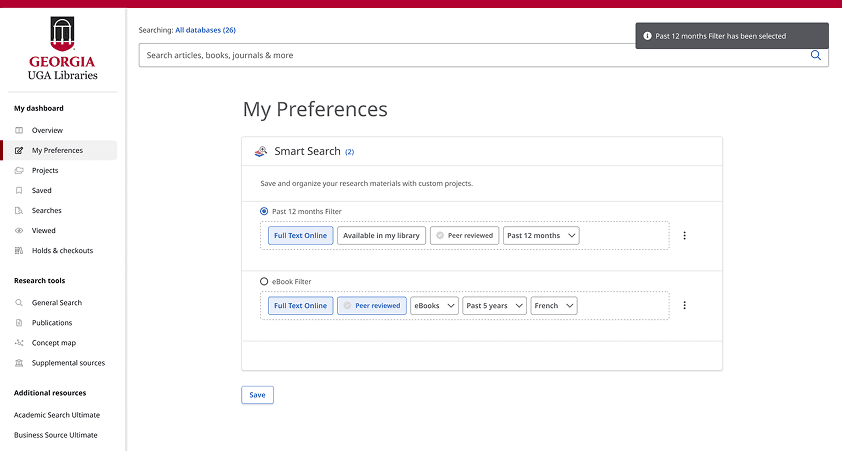Click the Concept map icon
The width and height of the screenshot is (842, 451).
pos(20,343)
